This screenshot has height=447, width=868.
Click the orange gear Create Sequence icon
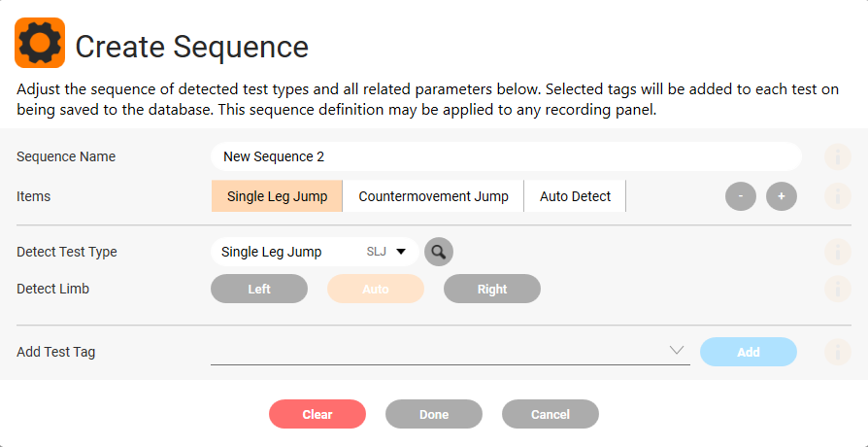40,43
